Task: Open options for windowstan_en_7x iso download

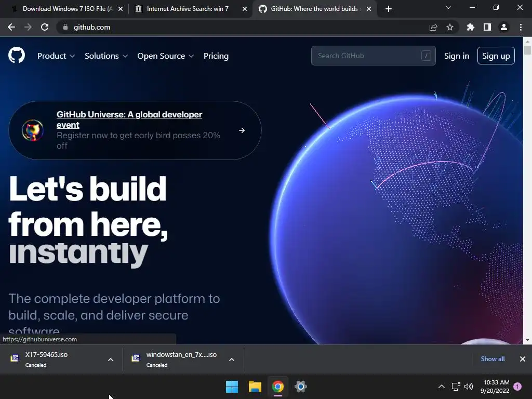Action: click(x=232, y=360)
